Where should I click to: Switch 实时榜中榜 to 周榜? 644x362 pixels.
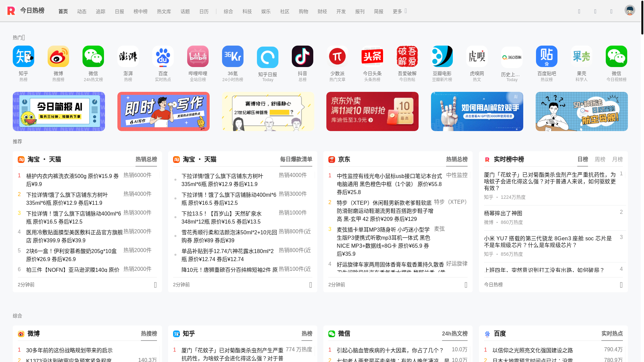pyautogui.click(x=600, y=160)
